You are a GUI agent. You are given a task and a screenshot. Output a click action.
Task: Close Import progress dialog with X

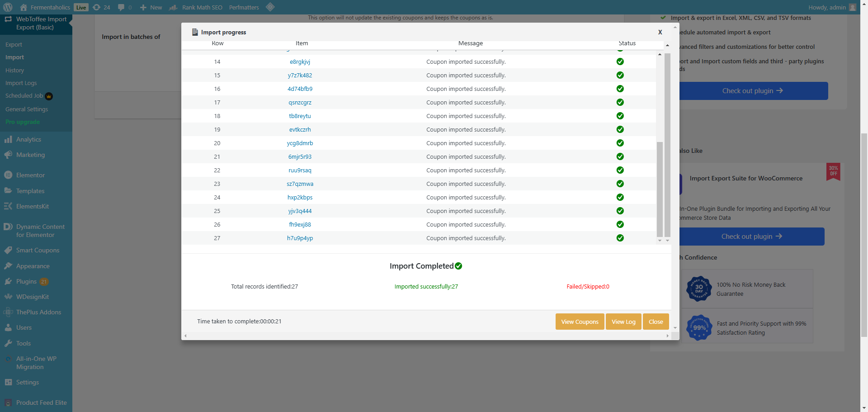click(x=660, y=32)
